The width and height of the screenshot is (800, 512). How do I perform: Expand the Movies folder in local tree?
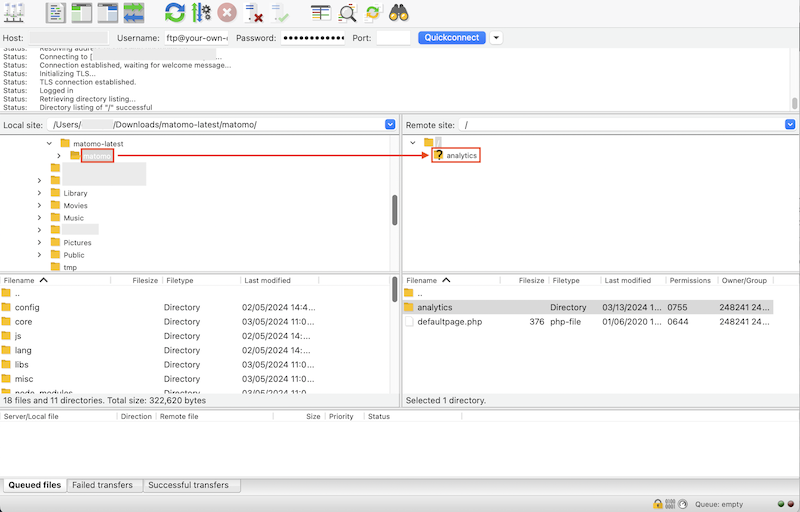39,206
